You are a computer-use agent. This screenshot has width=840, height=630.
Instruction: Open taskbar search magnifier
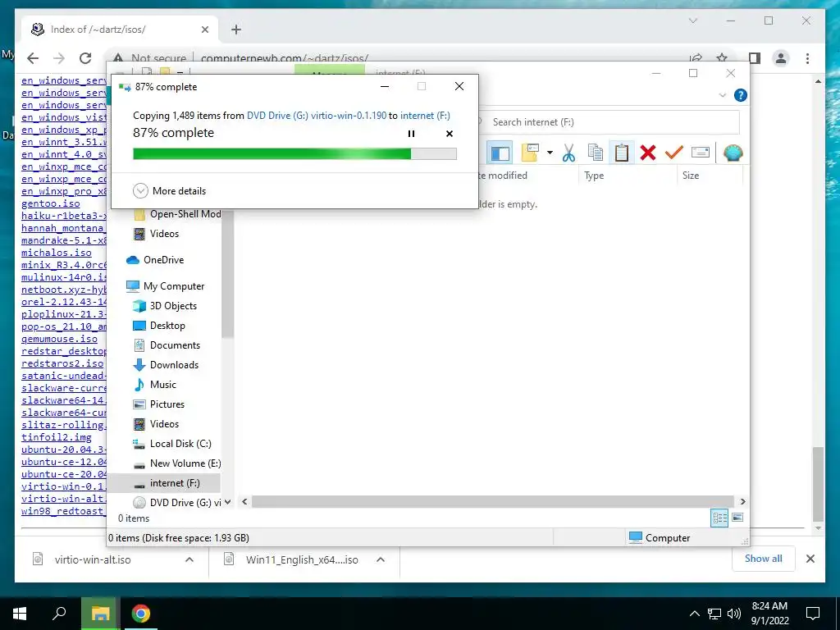pos(59,614)
